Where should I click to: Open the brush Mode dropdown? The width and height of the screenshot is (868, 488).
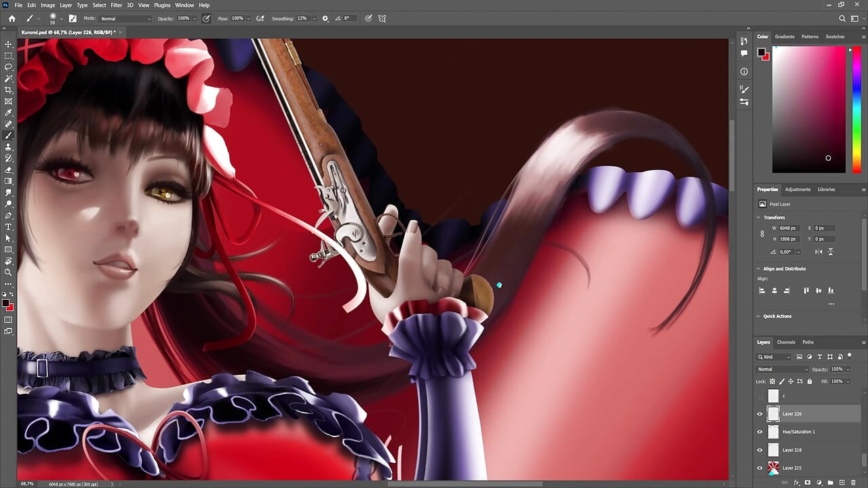point(125,18)
